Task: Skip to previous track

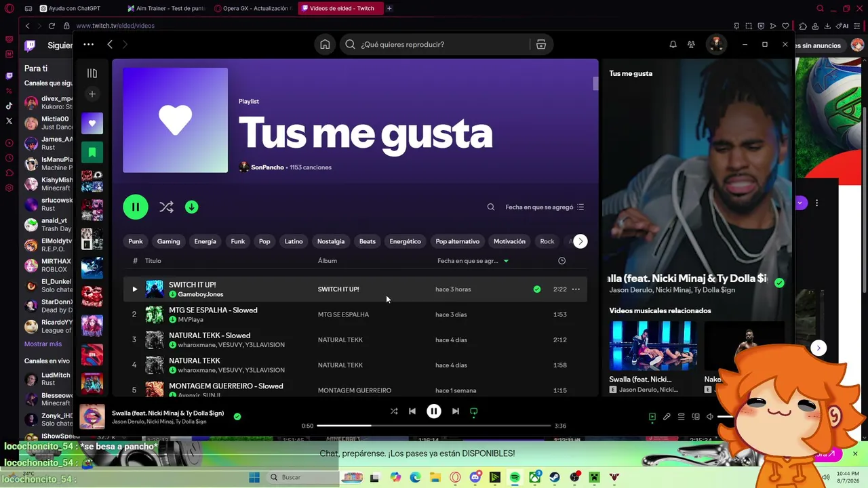Action: coord(412,411)
